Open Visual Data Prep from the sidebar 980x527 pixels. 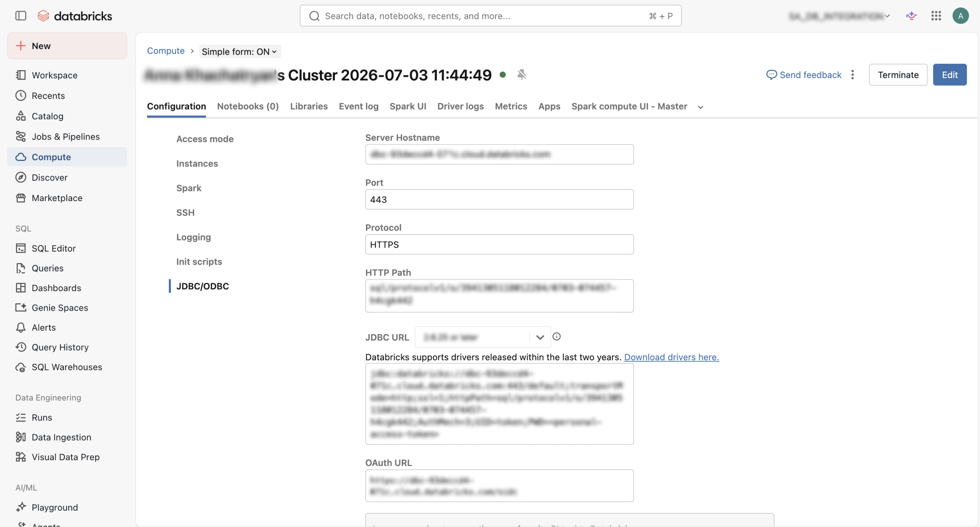pos(67,457)
